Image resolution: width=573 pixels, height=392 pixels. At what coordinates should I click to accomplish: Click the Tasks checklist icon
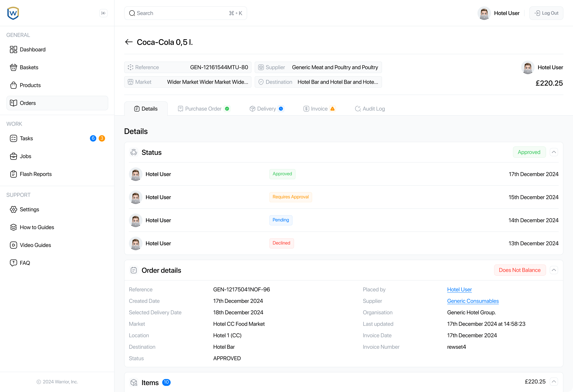point(14,138)
